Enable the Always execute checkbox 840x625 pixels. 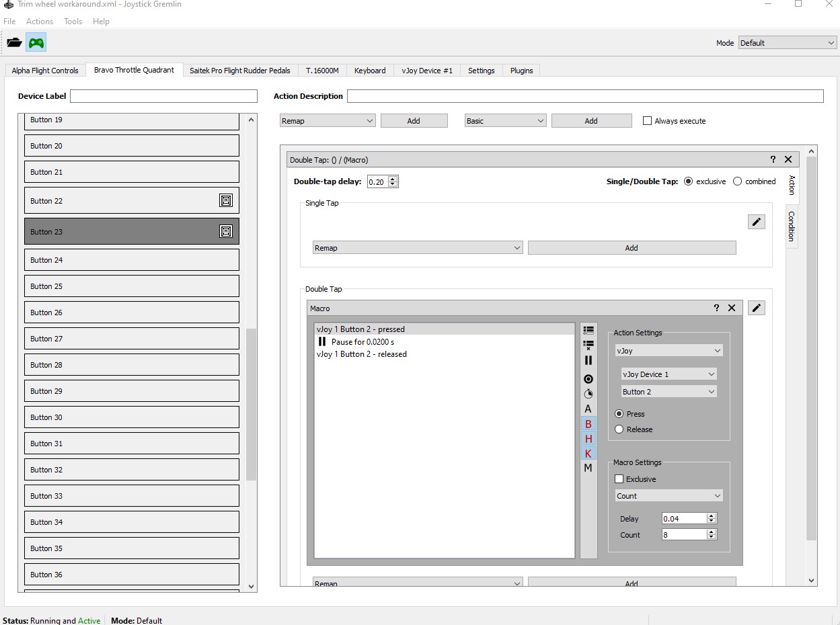tap(648, 121)
